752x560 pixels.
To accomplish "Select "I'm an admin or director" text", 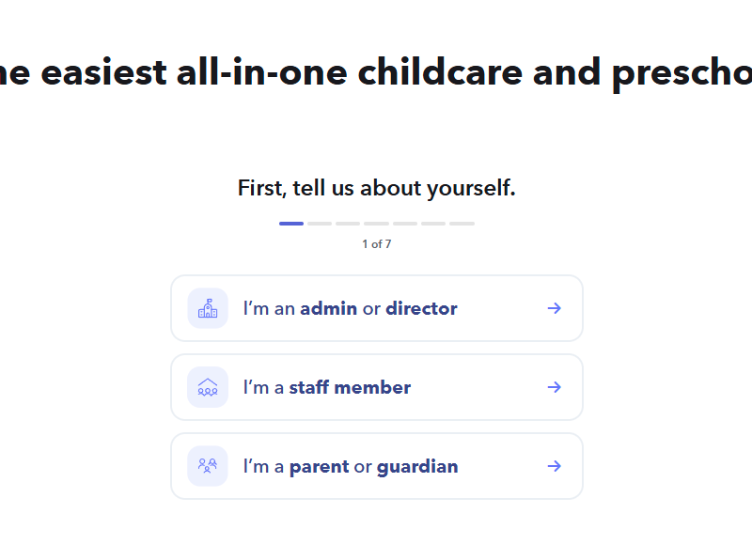I will tap(350, 308).
